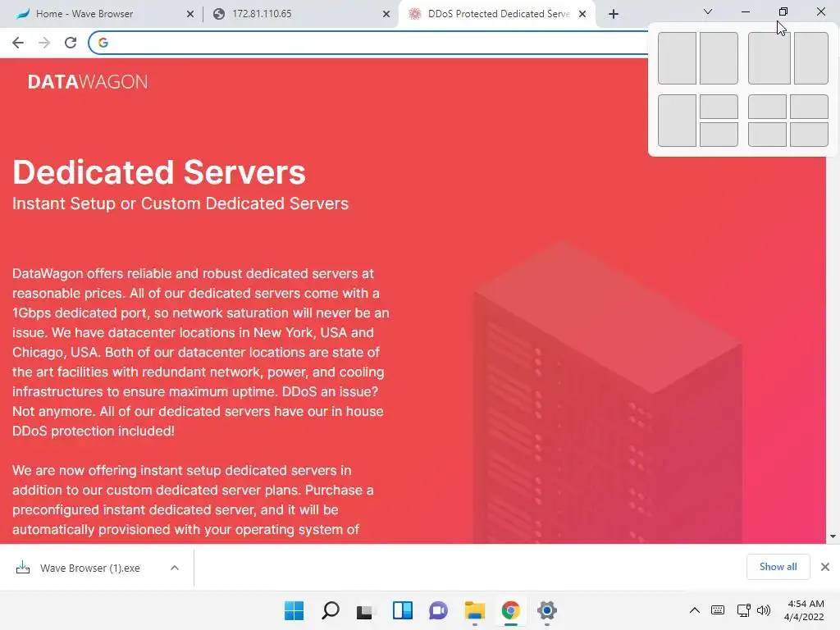
Task: Close the DDoS Protected Dedicated Servers tab
Action: point(582,15)
